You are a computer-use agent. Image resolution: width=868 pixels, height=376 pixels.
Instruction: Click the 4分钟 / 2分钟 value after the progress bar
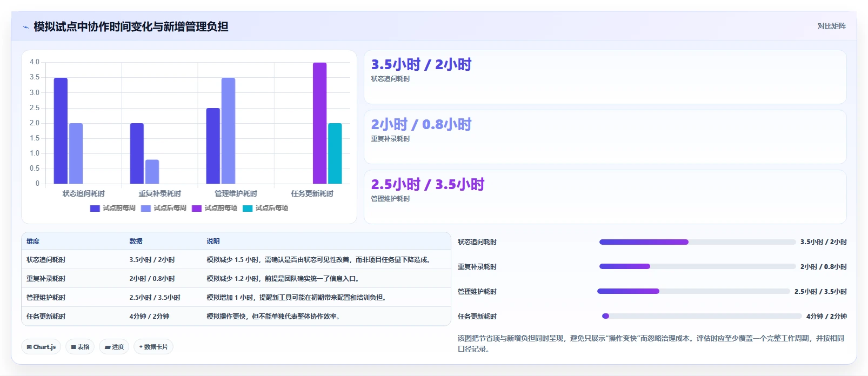click(826, 317)
